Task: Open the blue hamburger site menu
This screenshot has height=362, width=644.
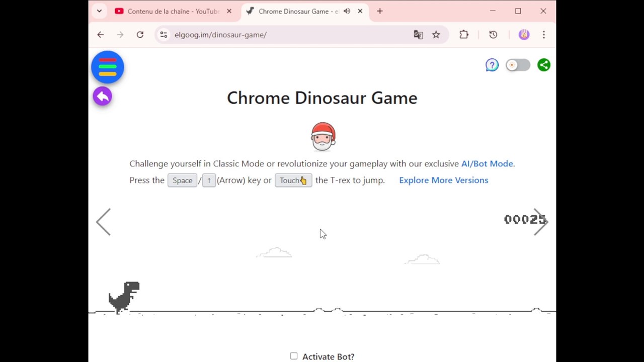Action: point(108,67)
